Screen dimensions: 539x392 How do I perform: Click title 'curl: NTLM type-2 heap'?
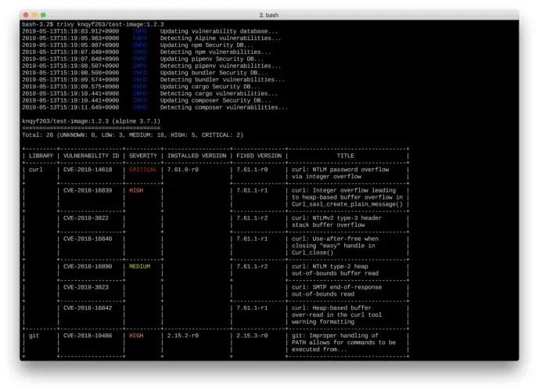(330, 267)
